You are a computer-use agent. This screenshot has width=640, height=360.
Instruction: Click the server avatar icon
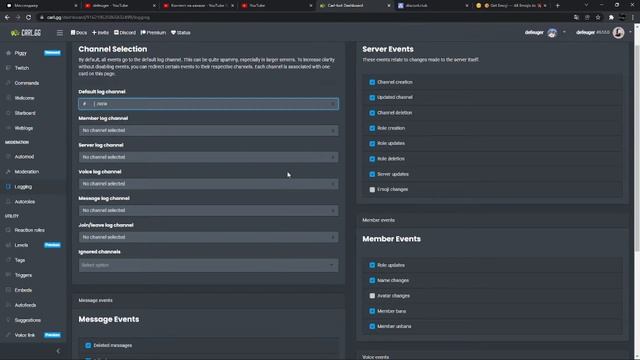tap(552, 33)
